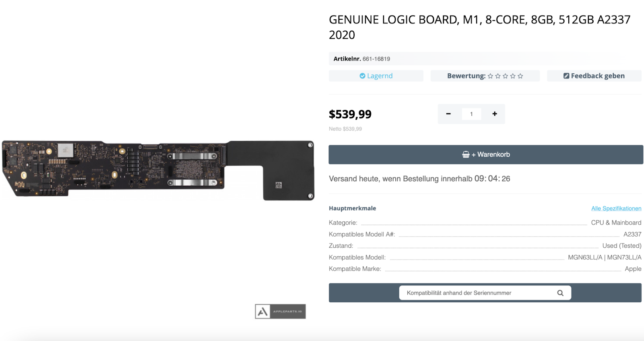Click the shopping basket icon on Warenkorb button

tap(466, 154)
